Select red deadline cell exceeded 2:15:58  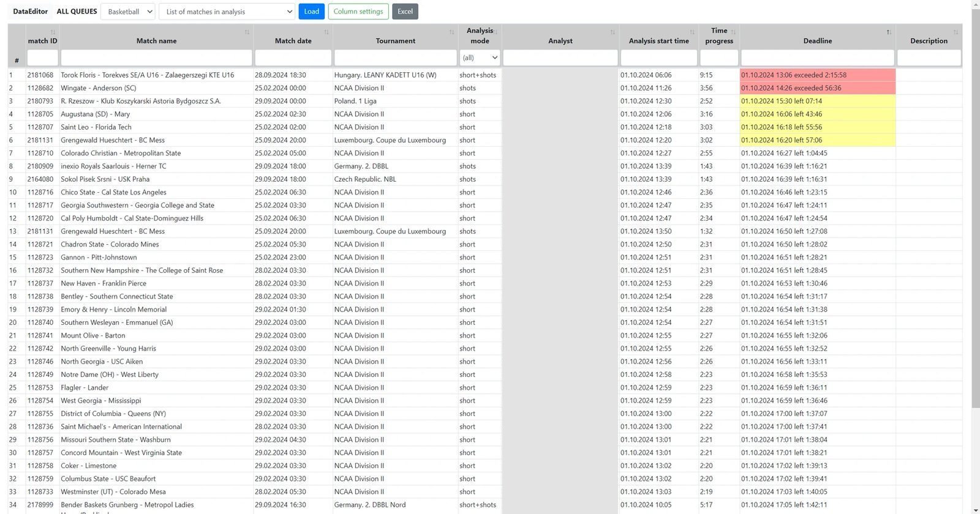(x=818, y=75)
